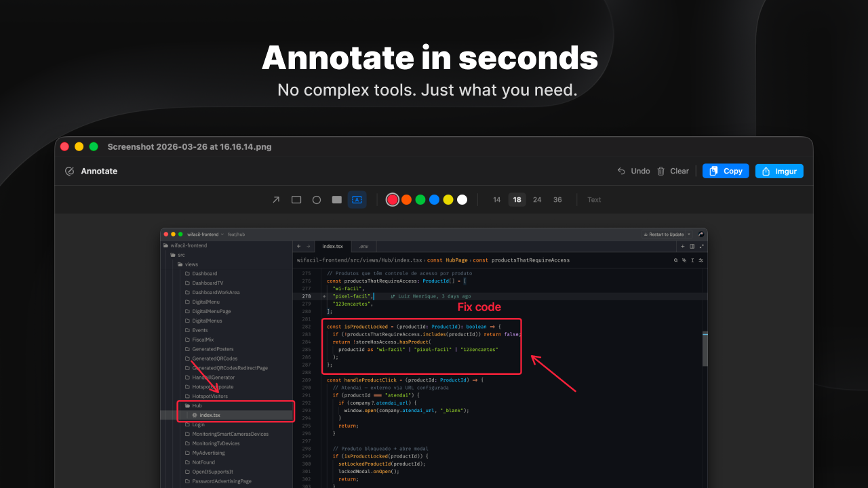Expand the MyAdvertising folder
Screen dimensions: 868x488
(205, 453)
